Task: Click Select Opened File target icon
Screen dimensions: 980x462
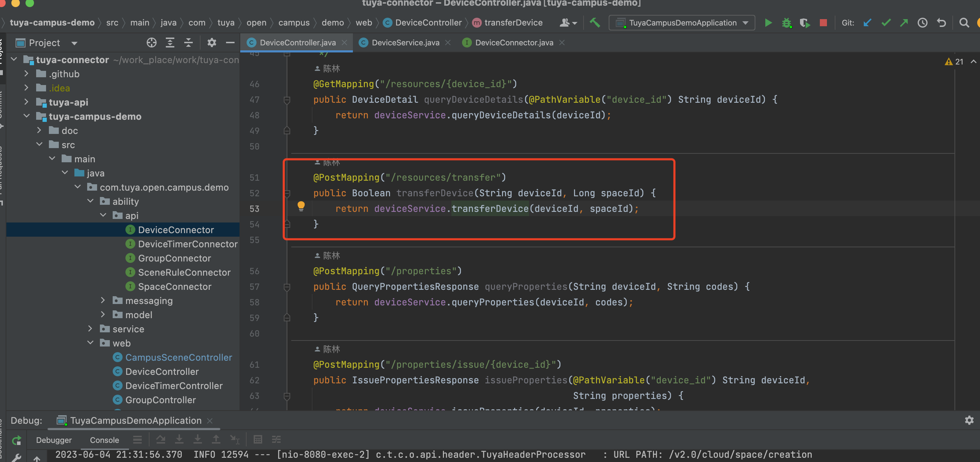Action: 151,43
